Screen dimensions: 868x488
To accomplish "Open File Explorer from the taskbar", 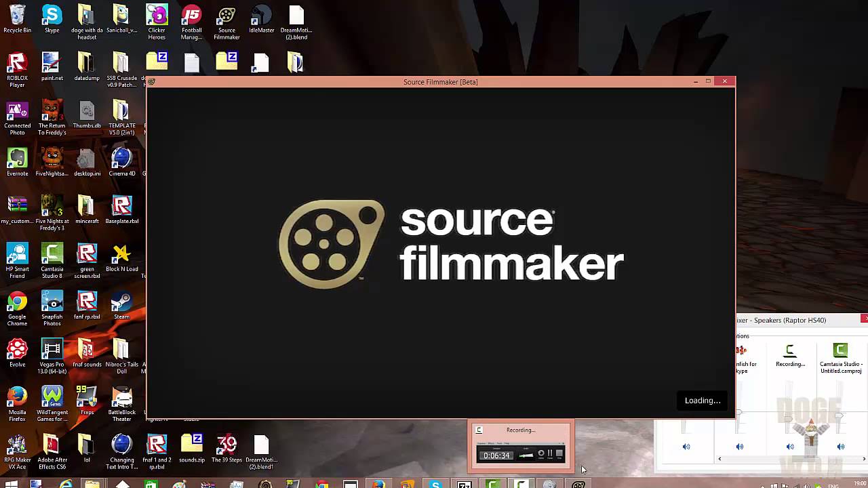I will [x=92, y=484].
